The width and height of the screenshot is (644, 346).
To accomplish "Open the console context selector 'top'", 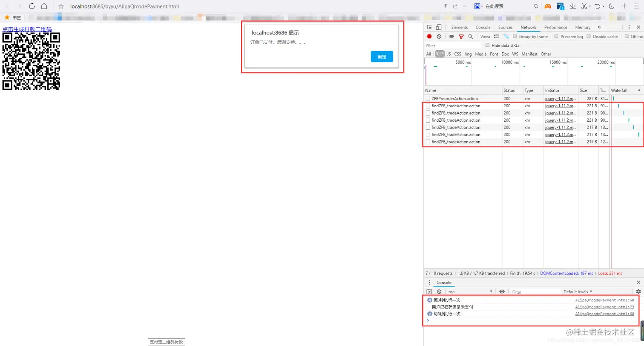I will (x=470, y=292).
